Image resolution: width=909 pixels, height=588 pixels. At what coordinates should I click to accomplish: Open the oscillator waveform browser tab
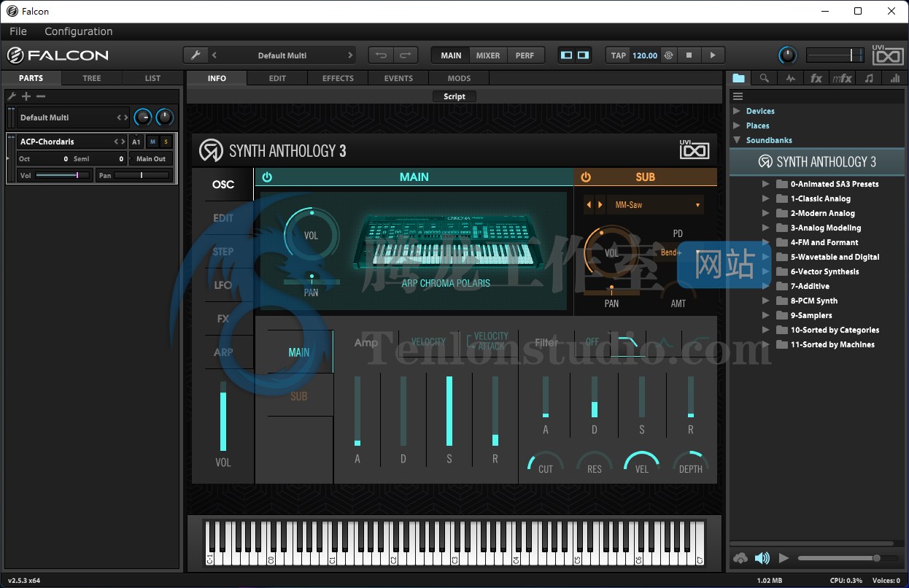[x=790, y=78]
